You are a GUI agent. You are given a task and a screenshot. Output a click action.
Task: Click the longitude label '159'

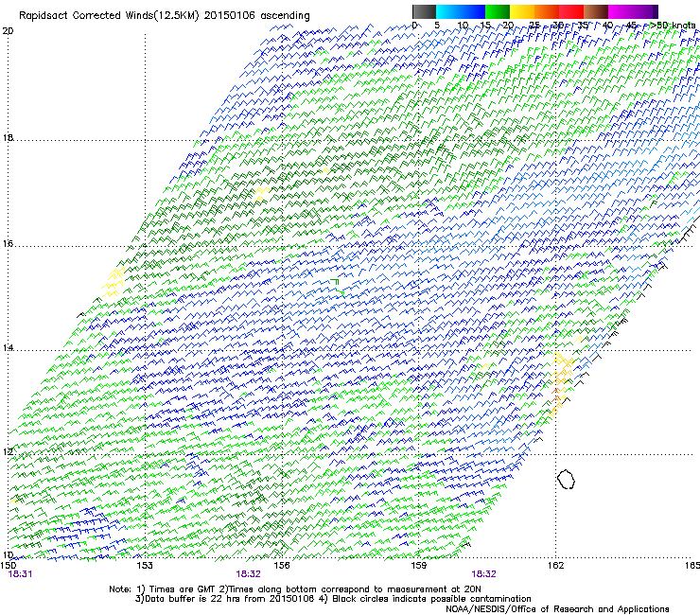(x=419, y=565)
